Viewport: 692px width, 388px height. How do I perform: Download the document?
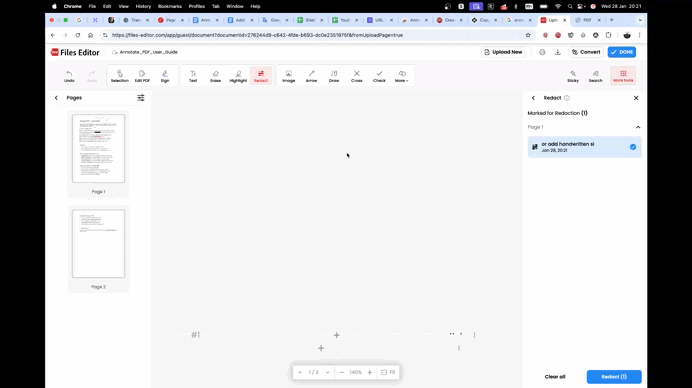point(558,52)
